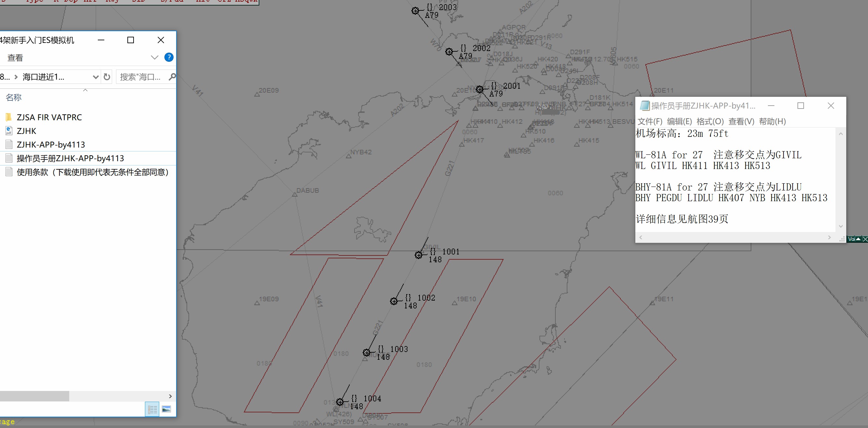Click the Notepad icon in the manual's title bar

(645, 106)
